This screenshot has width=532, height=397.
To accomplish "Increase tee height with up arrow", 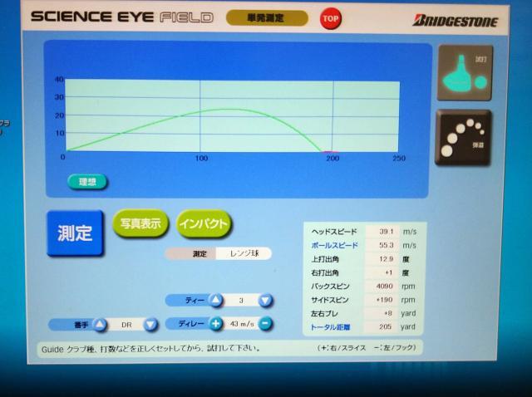I will coord(216,300).
